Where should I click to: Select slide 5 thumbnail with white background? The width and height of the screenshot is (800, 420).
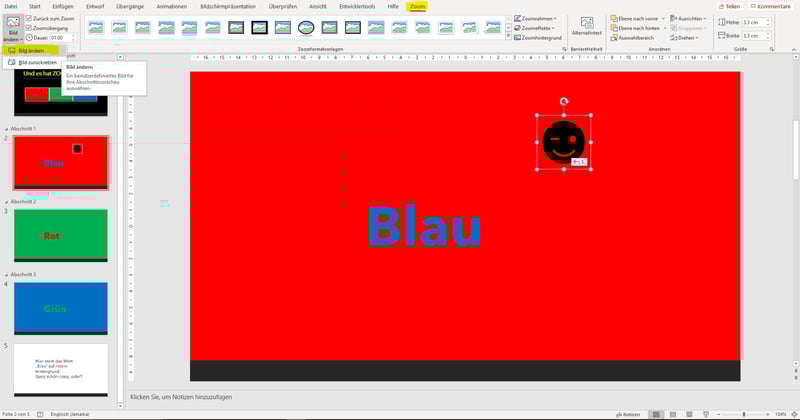pyautogui.click(x=61, y=370)
